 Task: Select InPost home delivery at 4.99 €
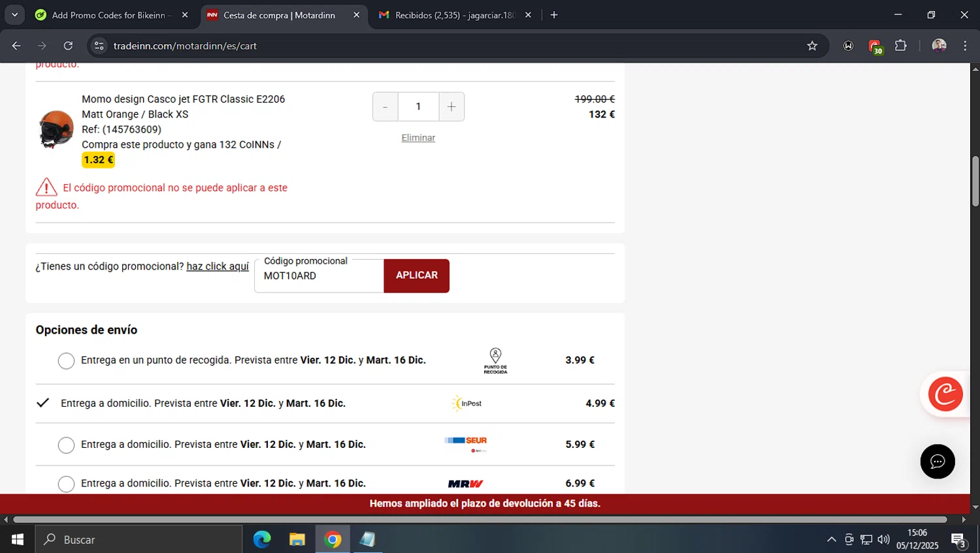(x=42, y=403)
